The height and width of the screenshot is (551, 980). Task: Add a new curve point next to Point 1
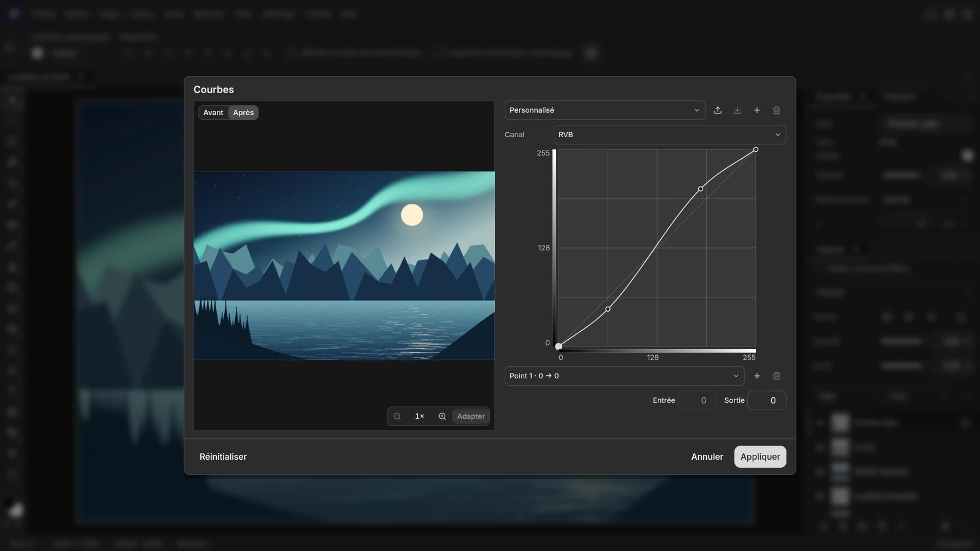coord(757,376)
